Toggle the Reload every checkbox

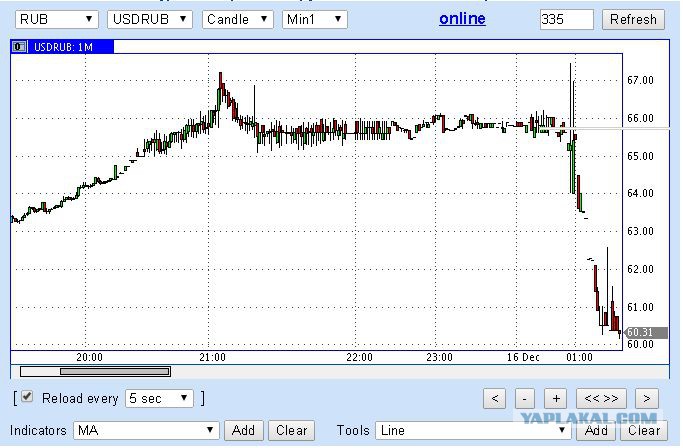click(x=28, y=398)
